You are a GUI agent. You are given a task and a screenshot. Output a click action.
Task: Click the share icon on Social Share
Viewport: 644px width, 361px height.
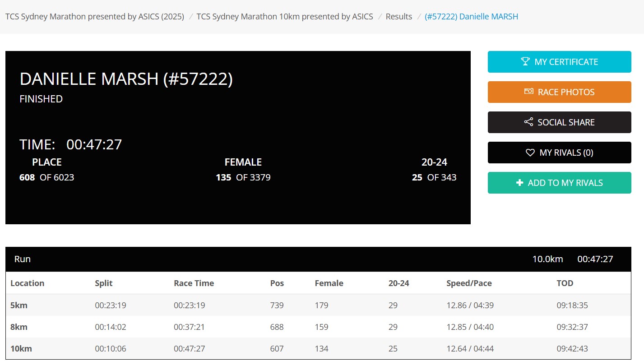(528, 122)
